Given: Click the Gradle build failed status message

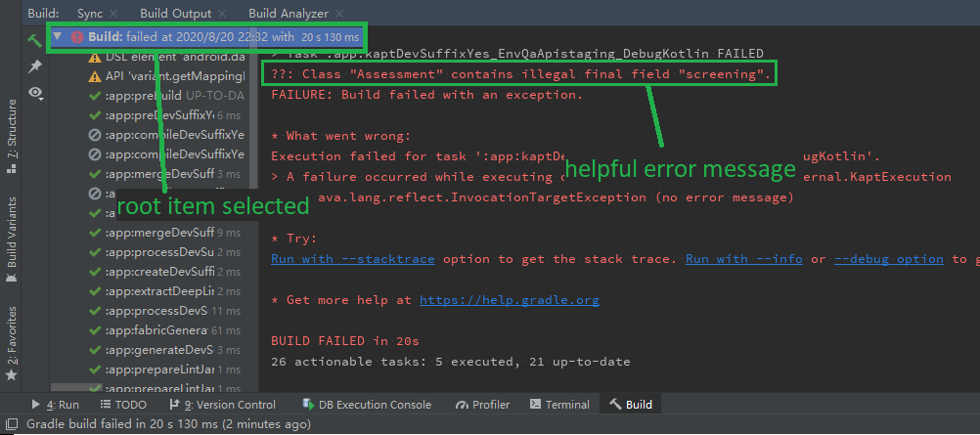Looking at the screenshot, I should tap(168, 424).
